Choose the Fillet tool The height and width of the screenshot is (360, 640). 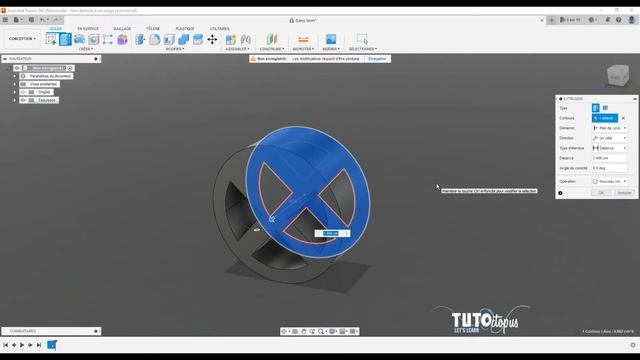click(x=155, y=39)
